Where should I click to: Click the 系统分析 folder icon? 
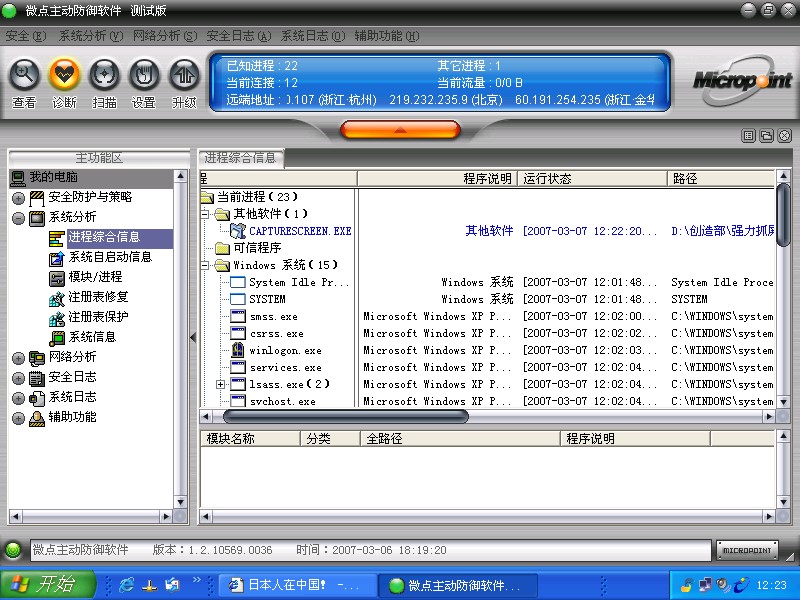pyautogui.click(x=37, y=218)
